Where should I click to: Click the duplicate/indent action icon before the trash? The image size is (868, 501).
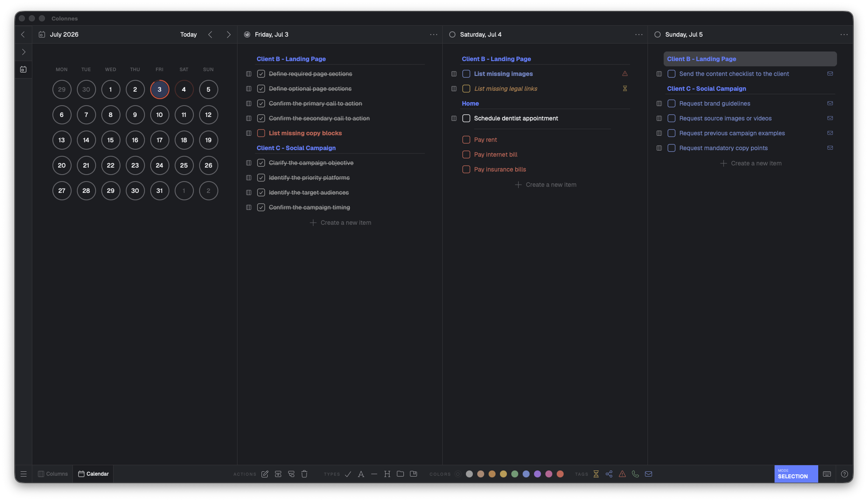click(x=291, y=474)
